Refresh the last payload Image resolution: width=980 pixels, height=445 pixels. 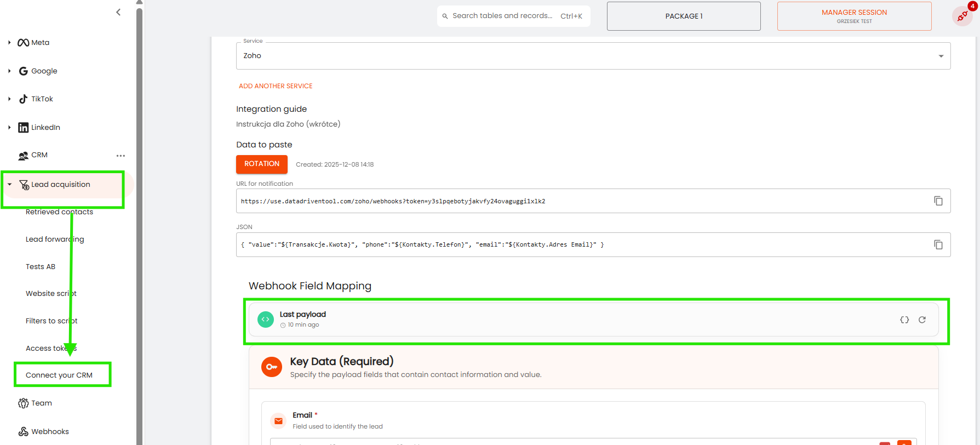click(x=922, y=320)
